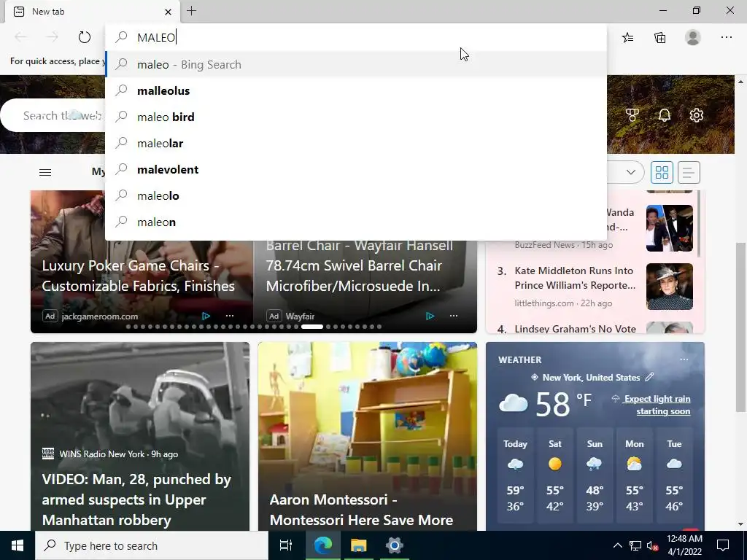747x560 pixels.
Task: Choose the 'maleolar' suggestion
Action: pos(356,143)
